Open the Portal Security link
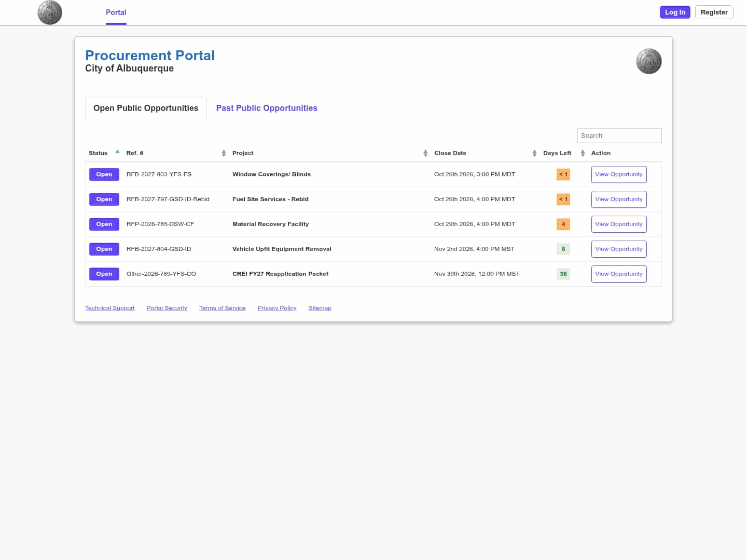This screenshot has height=560, width=747. (167, 308)
